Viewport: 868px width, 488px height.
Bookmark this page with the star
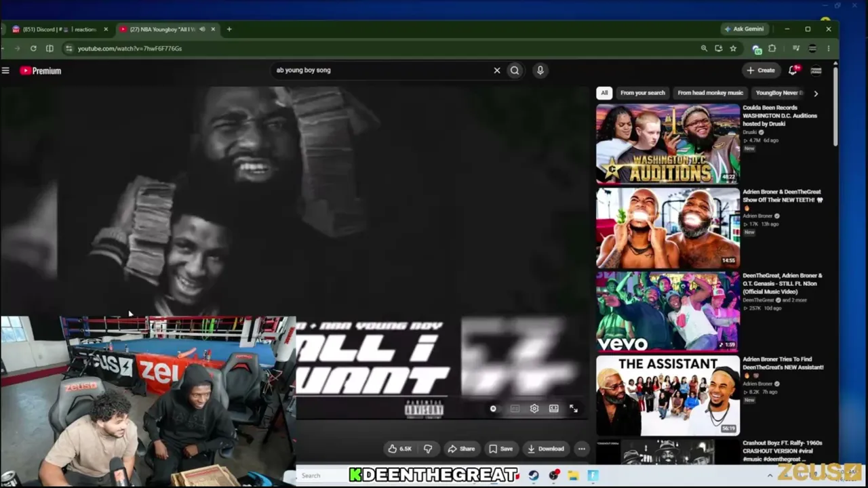(x=733, y=48)
